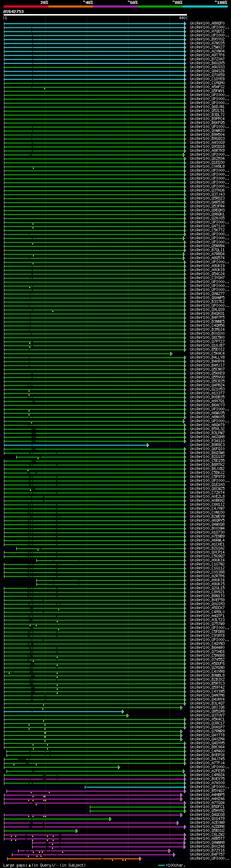Click the cyan segment of the identity color scale
This screenshot has height=868, width=231.
(205, 6)
